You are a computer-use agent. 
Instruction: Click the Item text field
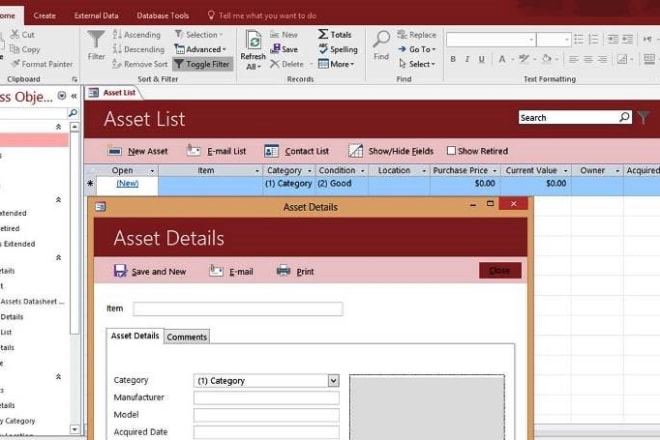238,309
